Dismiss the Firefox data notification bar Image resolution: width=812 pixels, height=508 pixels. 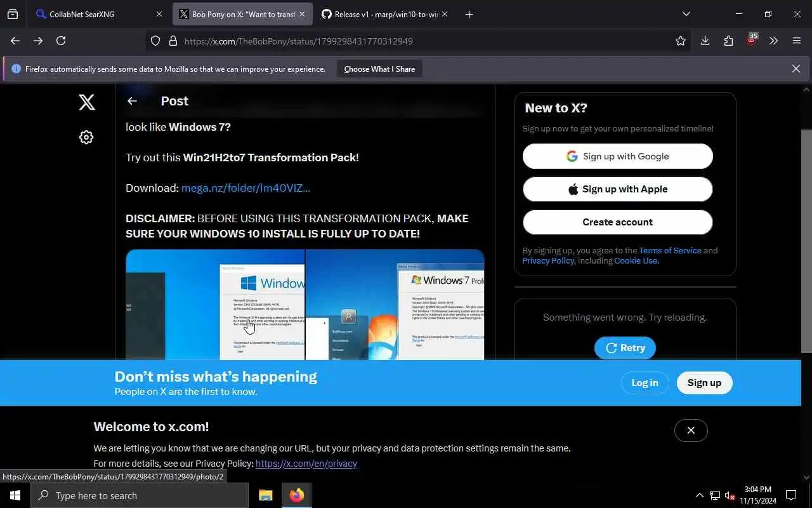click(x=796, y=69)
